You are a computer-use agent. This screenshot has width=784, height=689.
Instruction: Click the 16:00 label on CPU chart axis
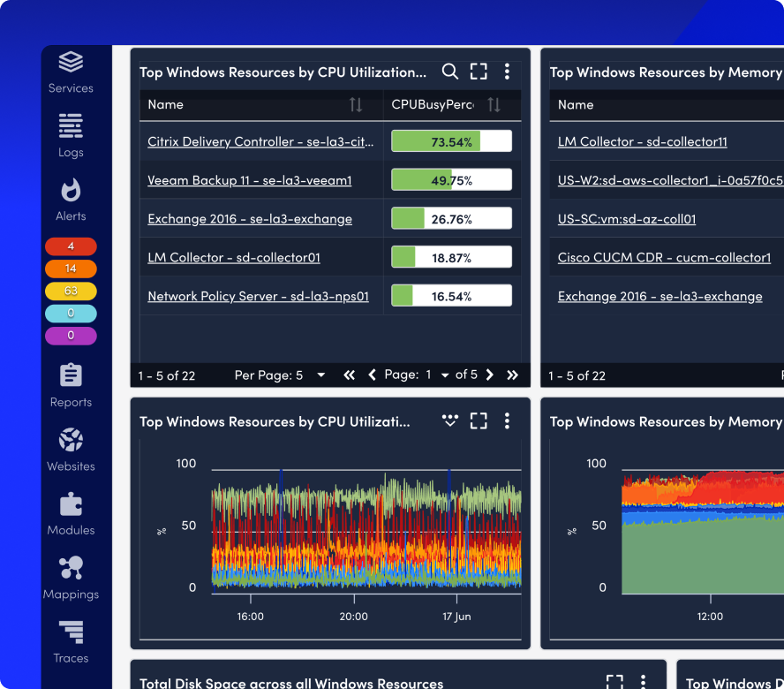[x=251, y=616]
